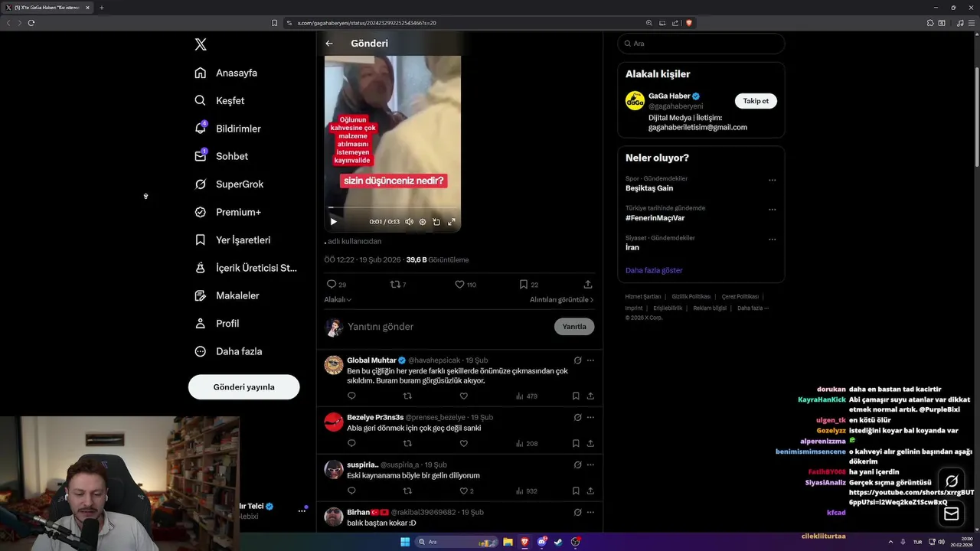Expand the video to fullscreen

[x=451, y=221]
